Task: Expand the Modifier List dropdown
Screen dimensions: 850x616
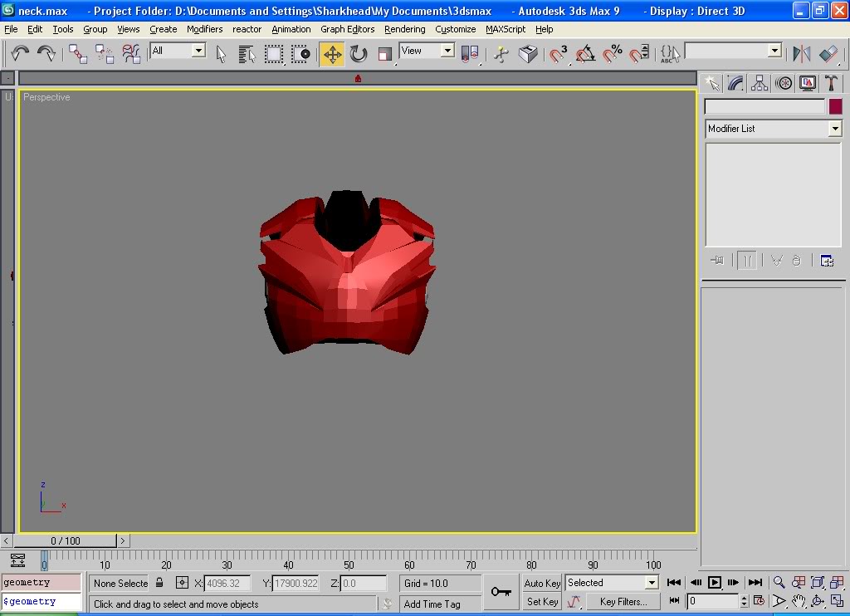Action: tap(835, 129)
